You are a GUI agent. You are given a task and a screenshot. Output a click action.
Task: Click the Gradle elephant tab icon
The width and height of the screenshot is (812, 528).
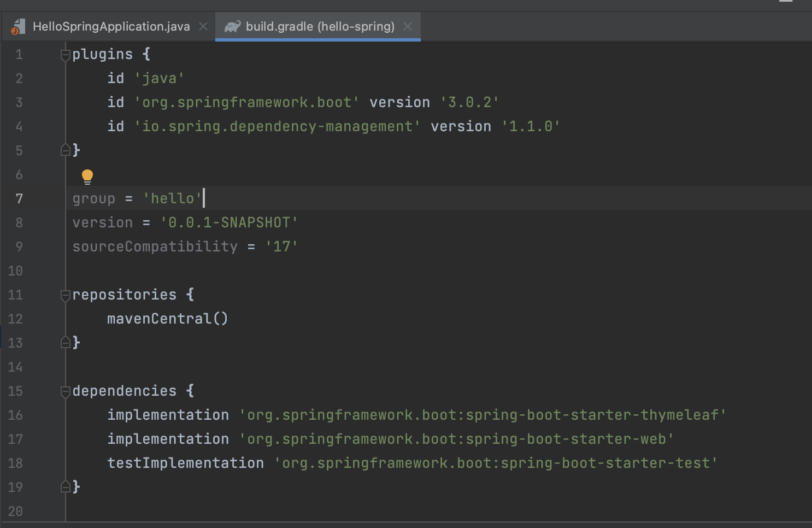pos(232,26)
